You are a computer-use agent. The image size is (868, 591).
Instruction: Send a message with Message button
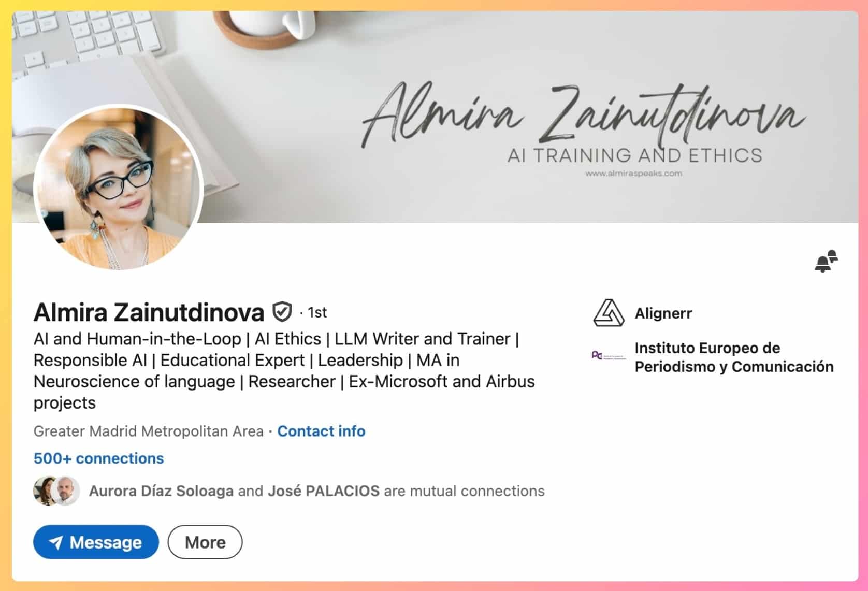coord(96,542)
